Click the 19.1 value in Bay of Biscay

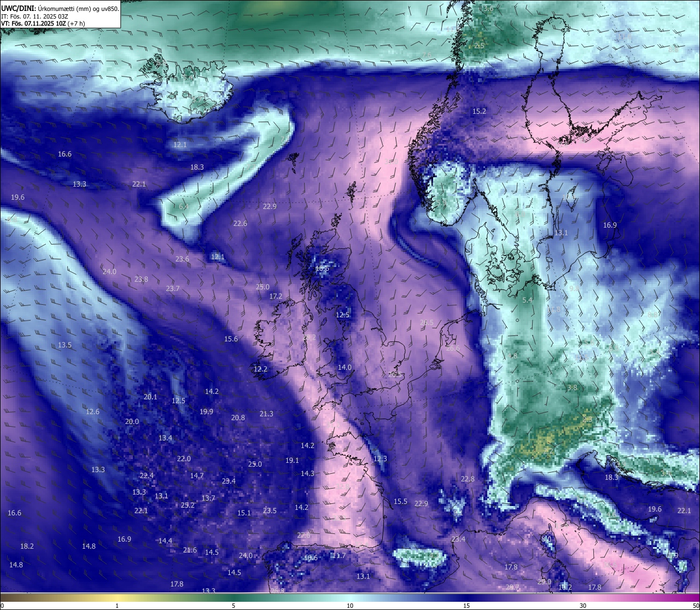click(x=292, y=460)
